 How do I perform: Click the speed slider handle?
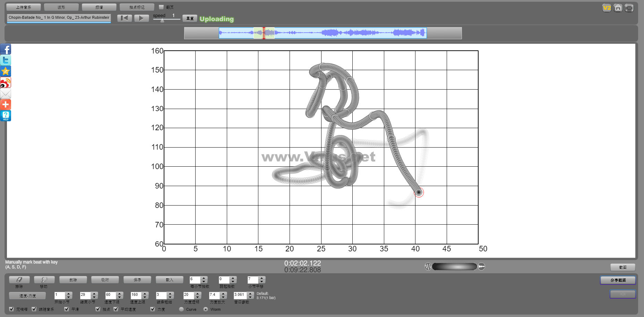pyautogui.click(x=162, y=20)
